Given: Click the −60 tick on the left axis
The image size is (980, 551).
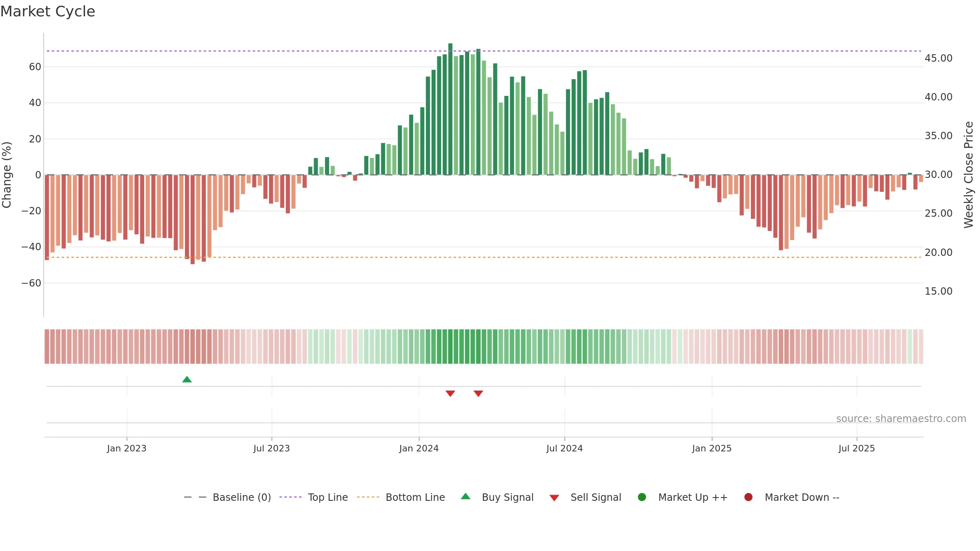Looking at the screenshot, I should 31,283.
